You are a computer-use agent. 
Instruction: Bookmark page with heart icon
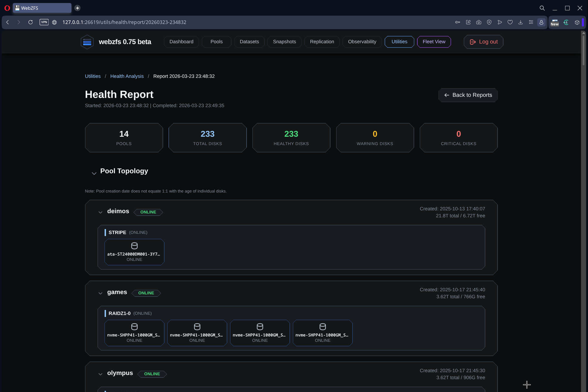[510, 22]
